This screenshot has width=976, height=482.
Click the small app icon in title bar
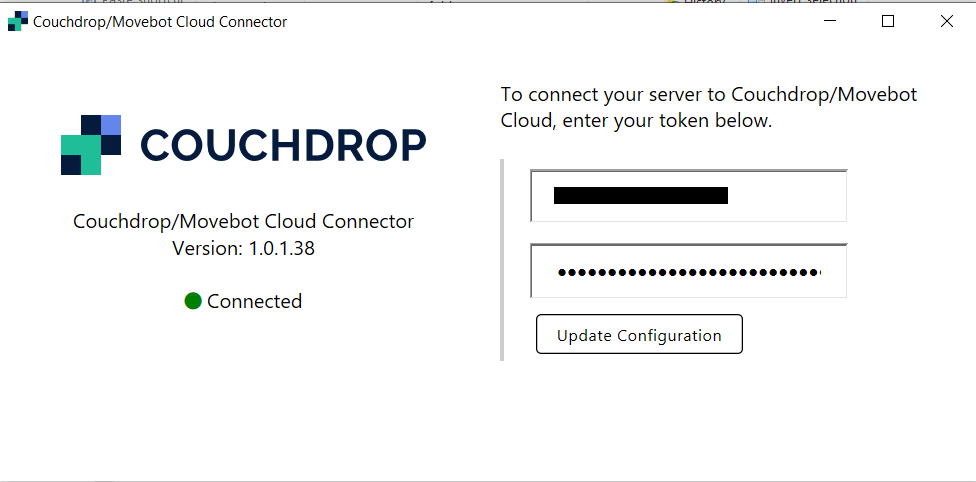tap(18, 21)
